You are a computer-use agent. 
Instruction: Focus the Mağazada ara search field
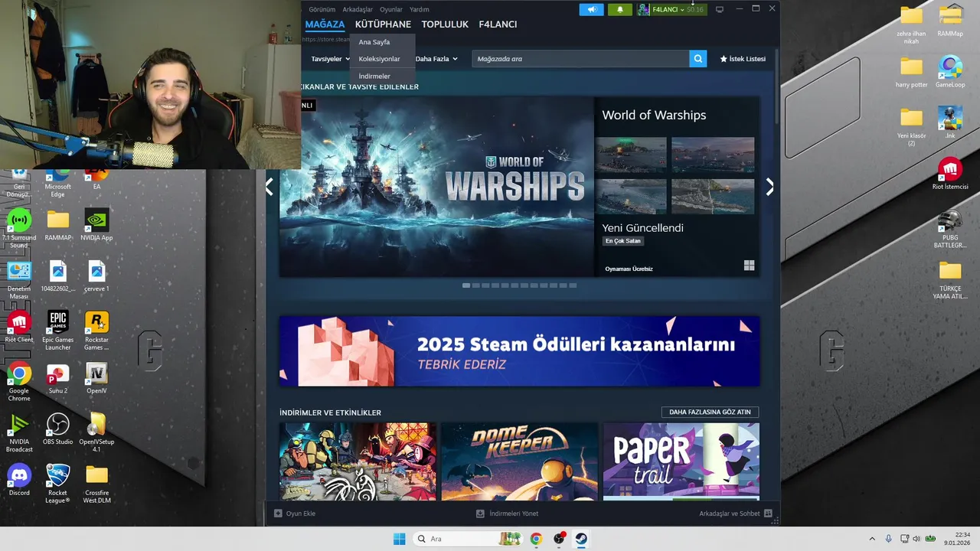(x=580, y=59)
